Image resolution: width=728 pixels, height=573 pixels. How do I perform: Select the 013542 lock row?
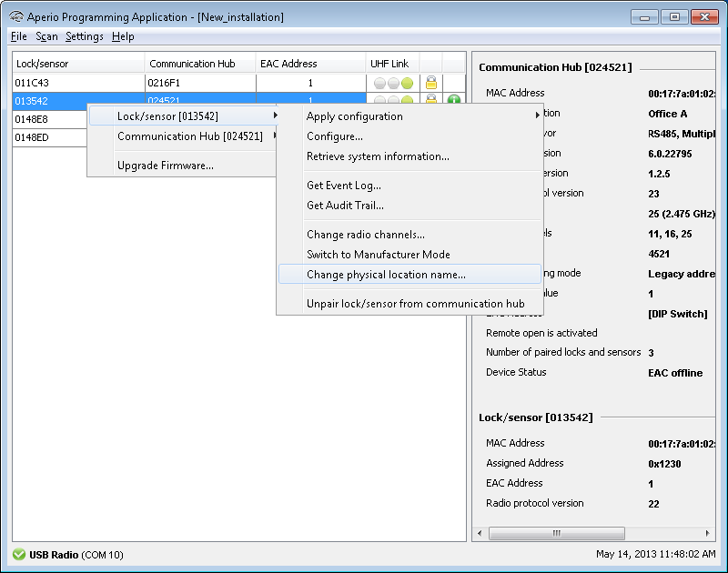[50, 99]
